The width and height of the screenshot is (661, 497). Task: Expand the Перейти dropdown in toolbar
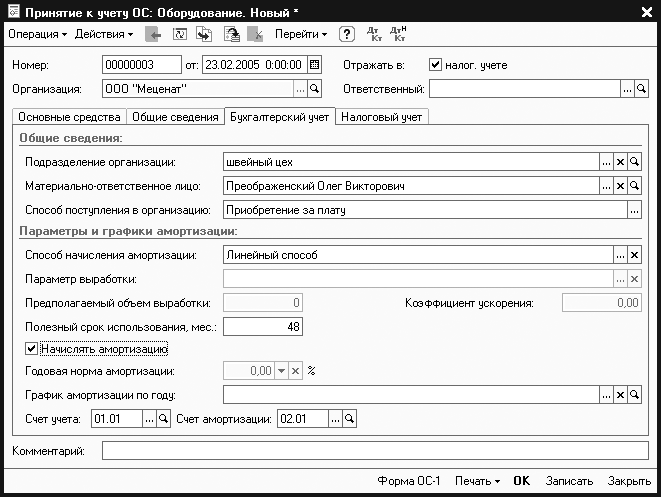click(301, 34)
